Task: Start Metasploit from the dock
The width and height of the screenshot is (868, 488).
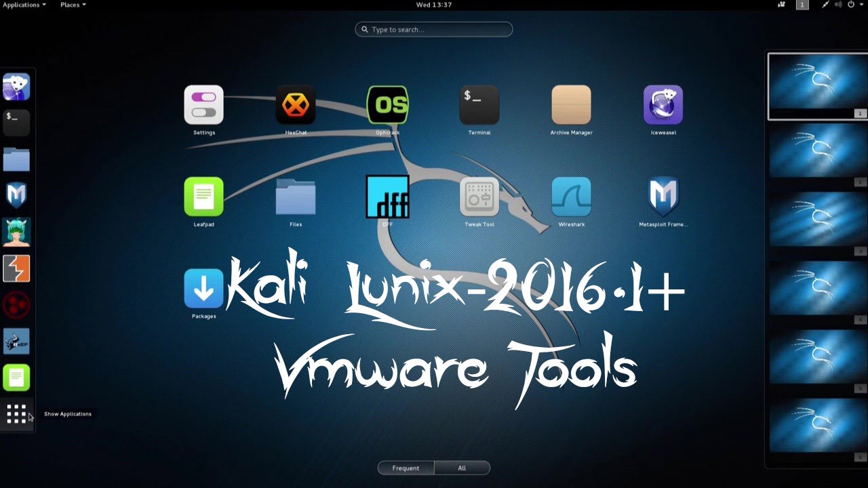Action: tap(16, 196)
